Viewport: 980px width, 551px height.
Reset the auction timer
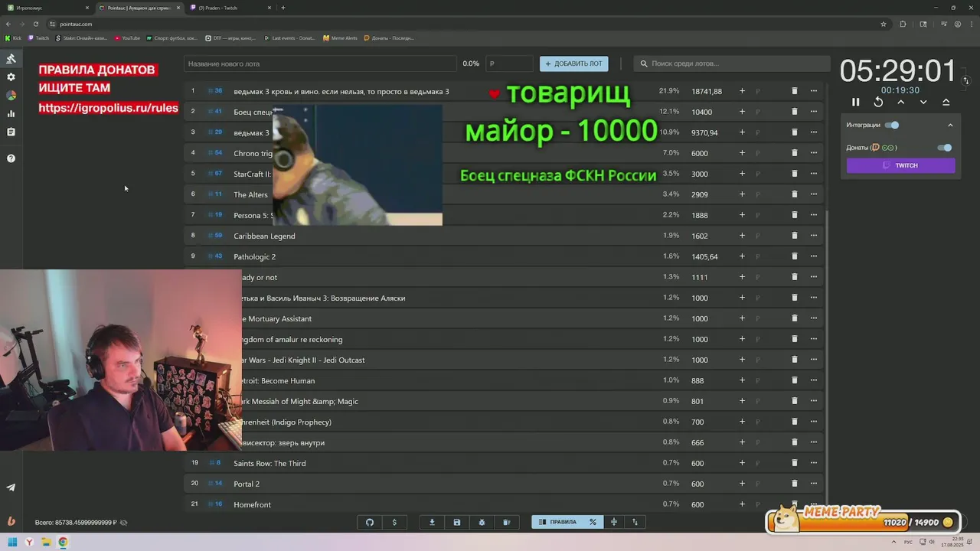(x=878, y=102)
